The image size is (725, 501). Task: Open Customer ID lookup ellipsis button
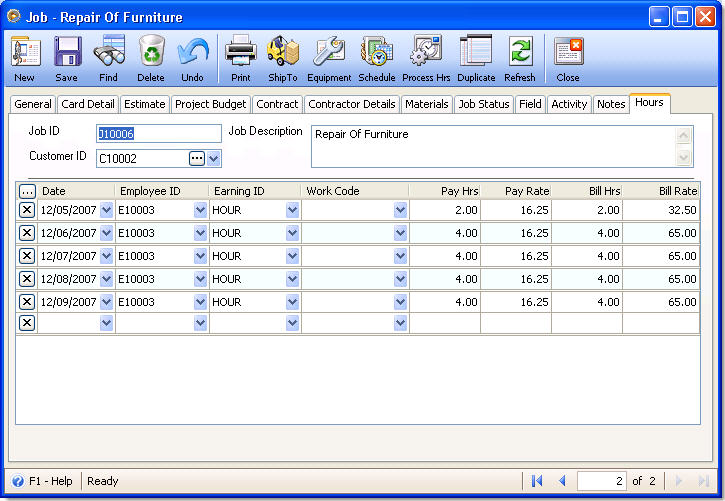(x=197, y=159)
